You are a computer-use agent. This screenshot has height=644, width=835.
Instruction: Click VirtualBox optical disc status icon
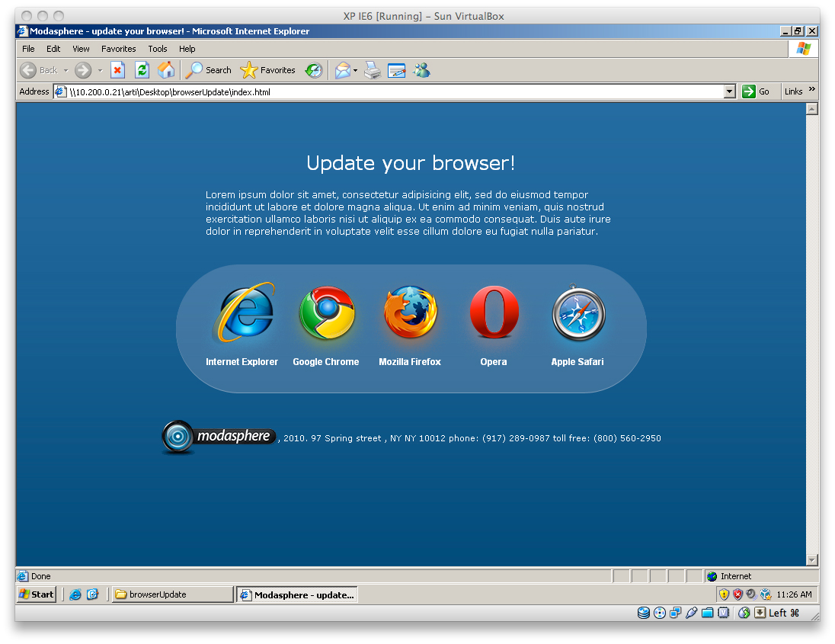coord(659,613)
